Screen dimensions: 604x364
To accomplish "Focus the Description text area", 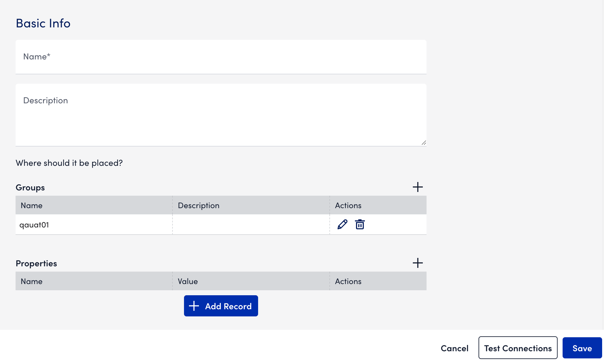I will pyautogui.click(x=221, y=115).
